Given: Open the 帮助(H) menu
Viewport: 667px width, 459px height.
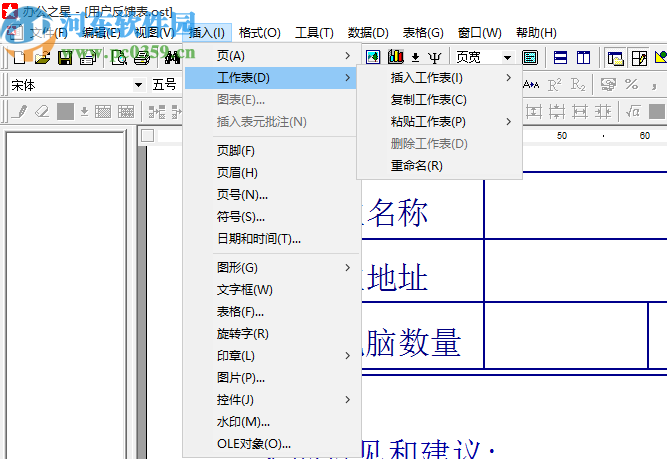Looking at the screenshot, I should pos(536,33).
